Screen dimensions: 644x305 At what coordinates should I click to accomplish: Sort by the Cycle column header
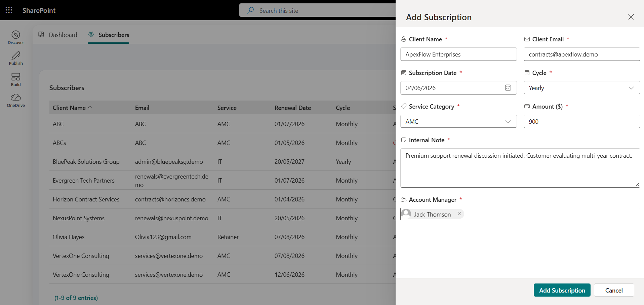343,108
